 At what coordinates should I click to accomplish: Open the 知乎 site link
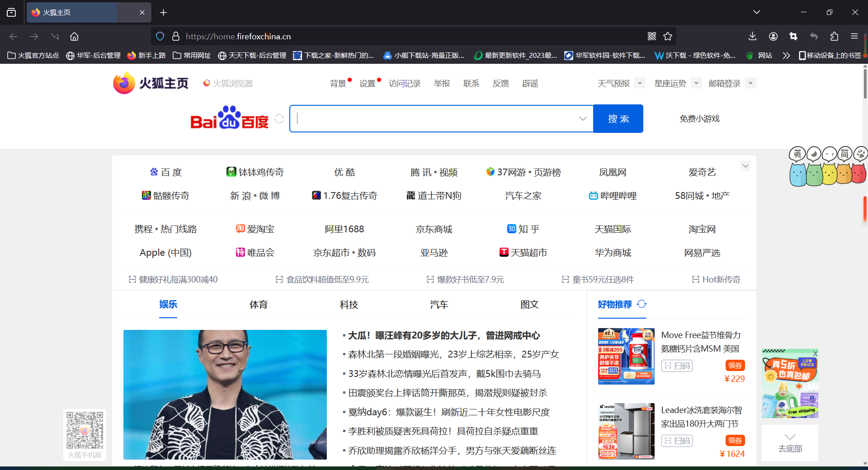[x=524, y=229]
